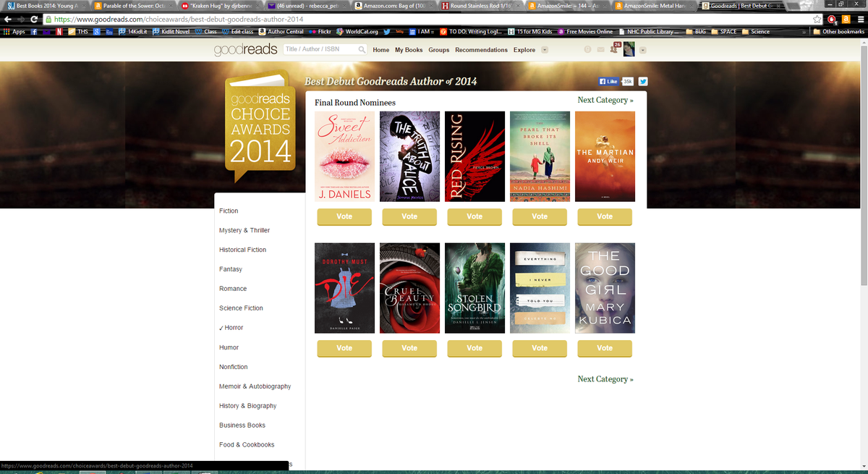Viewport: 868px width, 474px height.
Task: Vote for The Martian
Action: pos(605,216)
